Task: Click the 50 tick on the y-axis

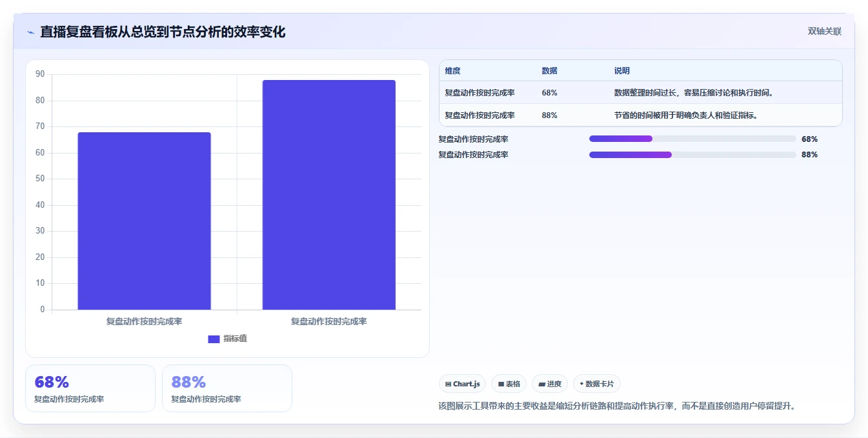Action: (40, 179)
